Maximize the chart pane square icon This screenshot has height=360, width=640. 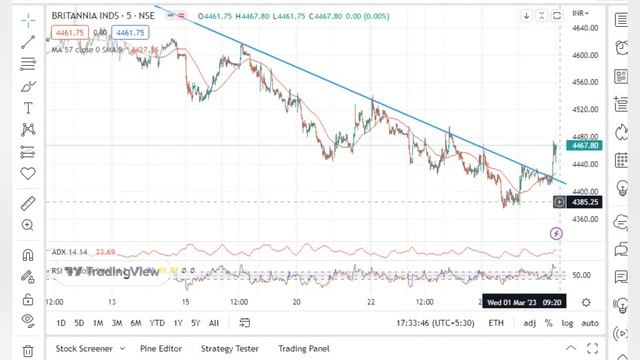coord(556,16)
